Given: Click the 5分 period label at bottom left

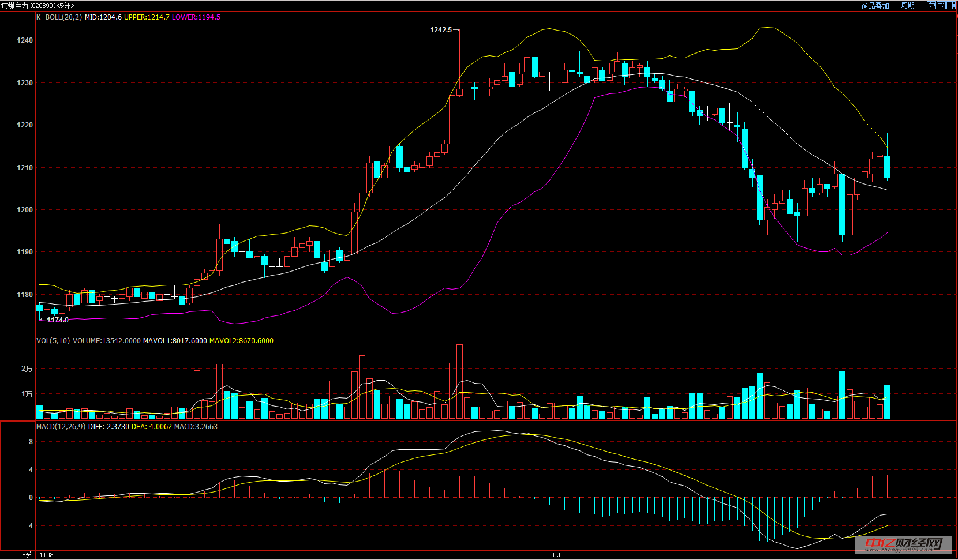Looking at the screenshot, I should (27, 555).
